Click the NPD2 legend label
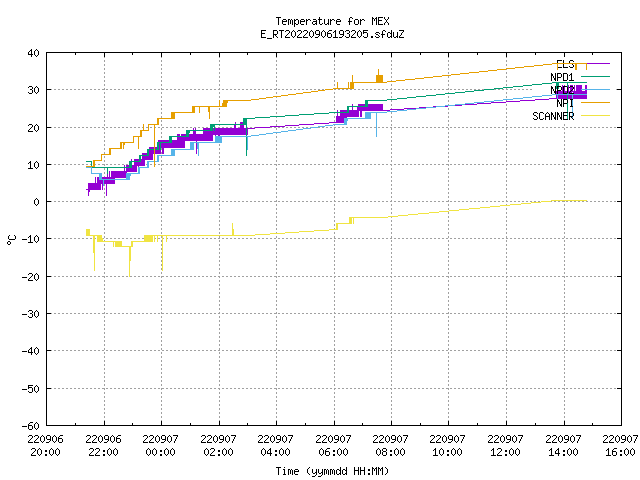This screenshot has height=480, width=640. click(562, 90)
